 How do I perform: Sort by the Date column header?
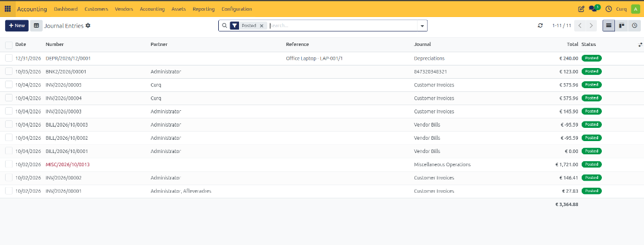tap(20, 44)
